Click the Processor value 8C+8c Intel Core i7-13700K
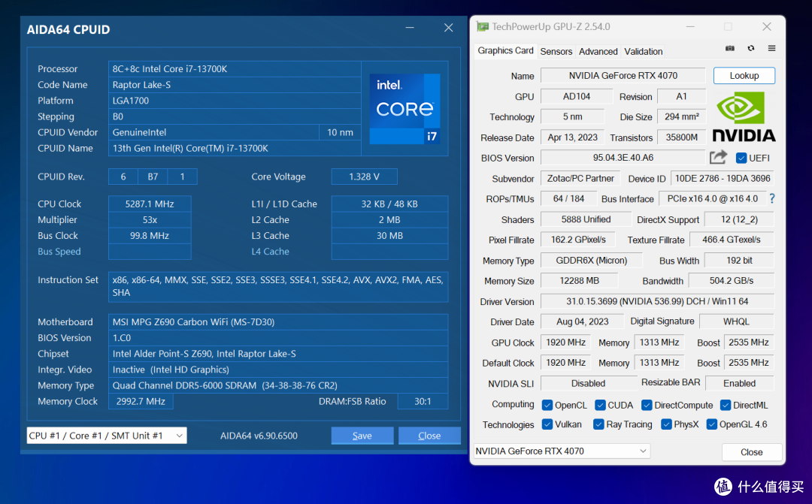Viewport: 812px width, 504px height. (234, 69)
